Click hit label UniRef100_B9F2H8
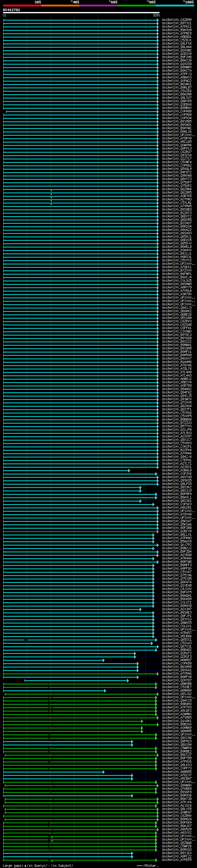 click(177, 57)
